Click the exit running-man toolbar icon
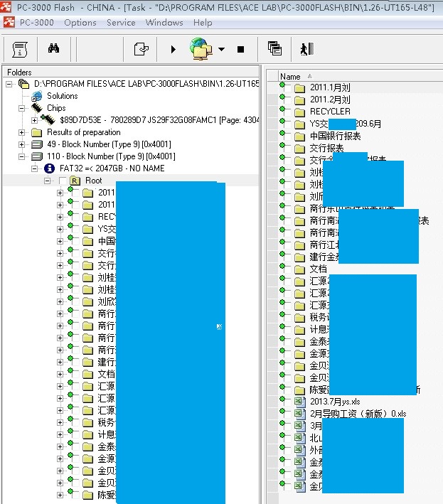The height and width of the screenshot is (504, 443). (x=307, y=49)
